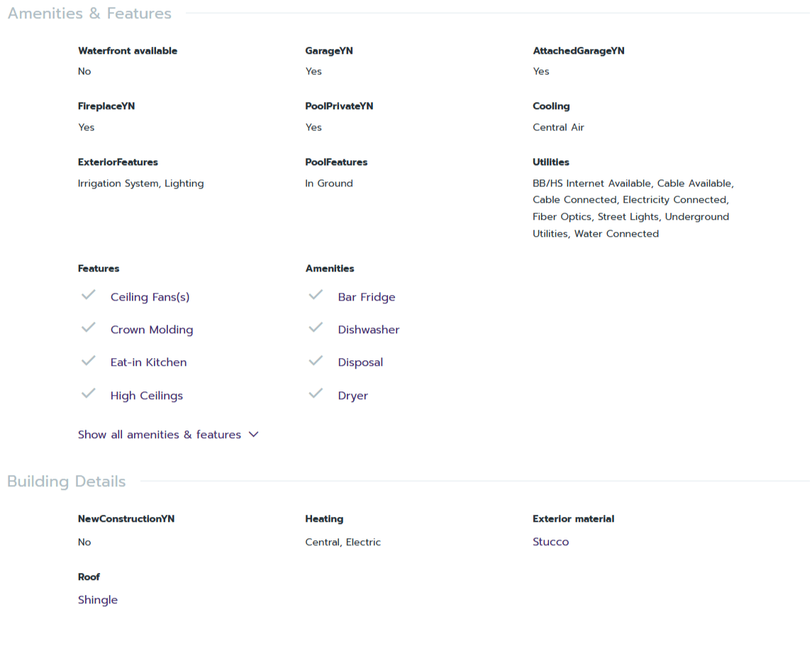Select the Disposal amenity link

point(360,362)
